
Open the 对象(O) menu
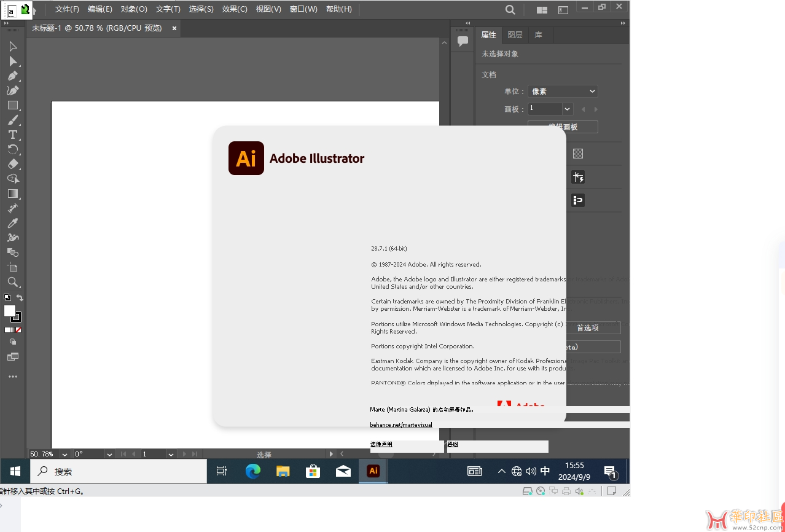pyautogui.click(x=134, y=9)
